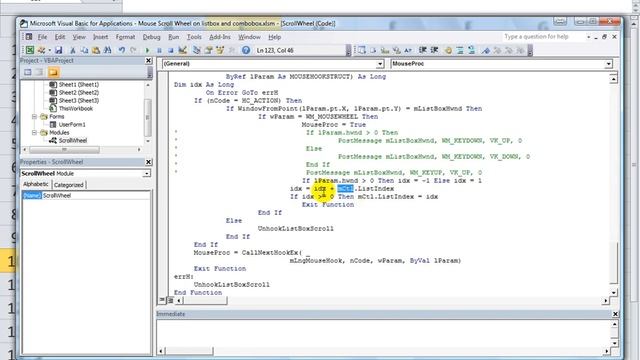This screenshot has height=360, width=640.
Task: Select Sheet2 (Sheet2) in project tree
Action: click(78, 93)
